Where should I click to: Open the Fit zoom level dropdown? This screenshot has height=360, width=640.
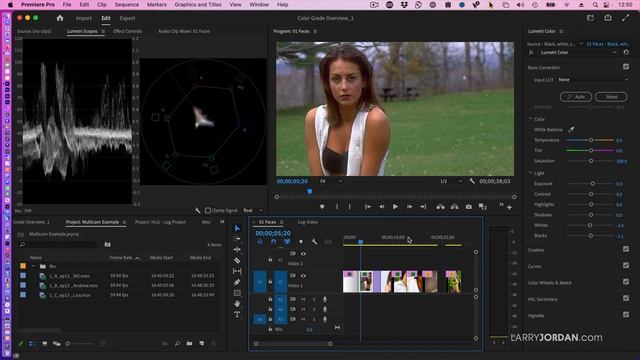tap(331, 181)
